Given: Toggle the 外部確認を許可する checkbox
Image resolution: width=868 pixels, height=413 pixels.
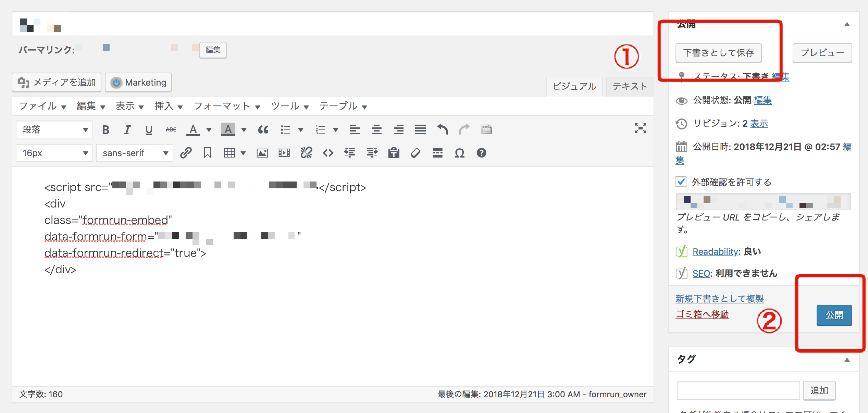Looking at the screenshot, I should click(x=681, y=182).
